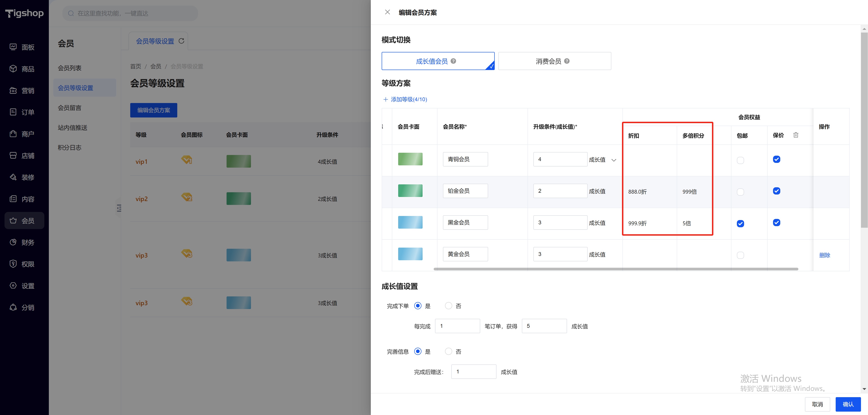Select 成长值会员 mode option
868x415 pixels.
pyautogui.click(x=438, y=61)
